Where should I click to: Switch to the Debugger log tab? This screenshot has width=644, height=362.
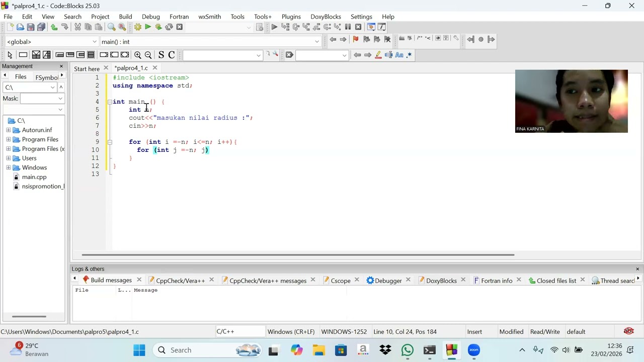pos(388,281)
